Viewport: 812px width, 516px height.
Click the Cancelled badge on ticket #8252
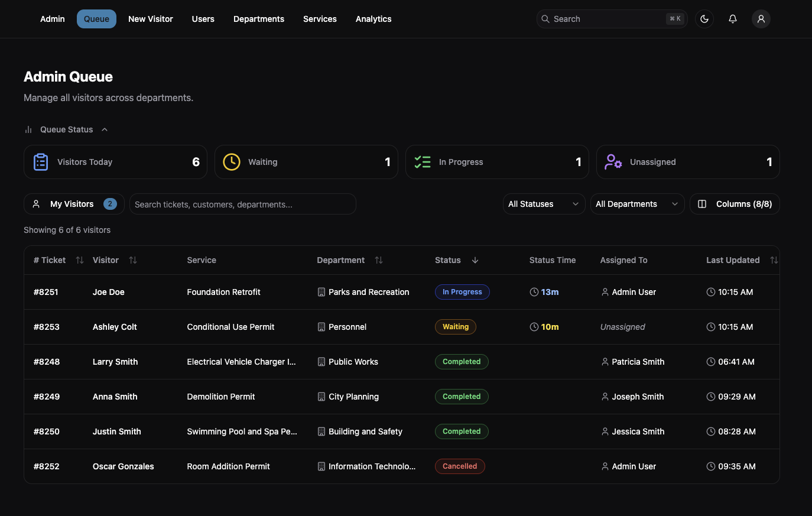[x=460, y=466]
